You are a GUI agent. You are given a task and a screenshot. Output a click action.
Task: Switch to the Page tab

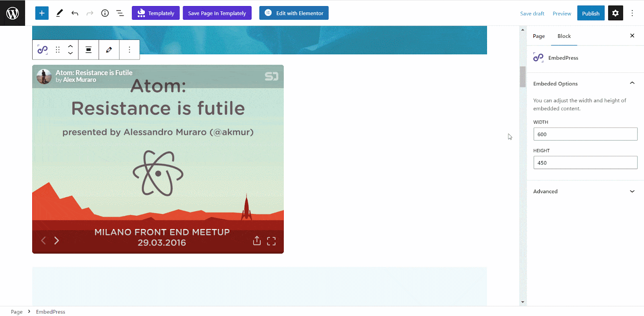coord(539,36)
